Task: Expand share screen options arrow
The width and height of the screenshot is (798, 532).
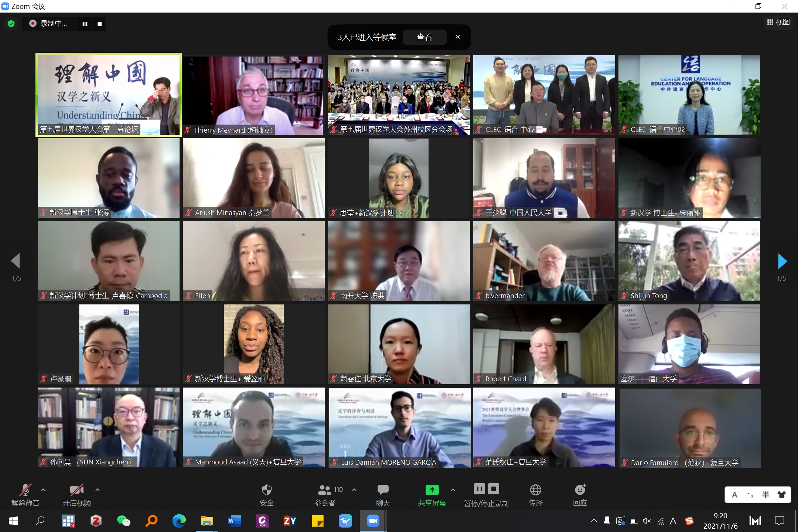Action: 453,490
